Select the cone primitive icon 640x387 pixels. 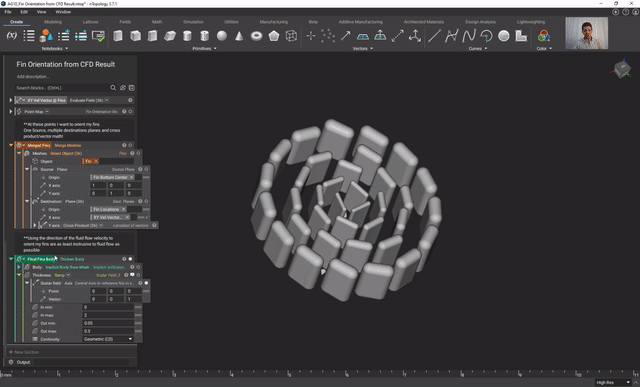click(x=239, y=36)
